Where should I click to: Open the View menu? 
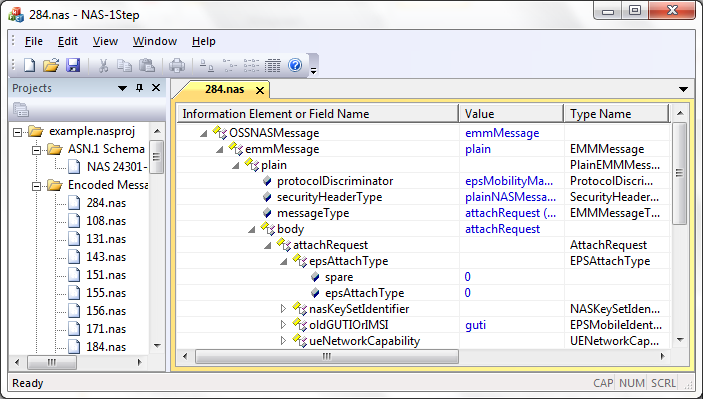pyautogui.click(x=105, y=41)
